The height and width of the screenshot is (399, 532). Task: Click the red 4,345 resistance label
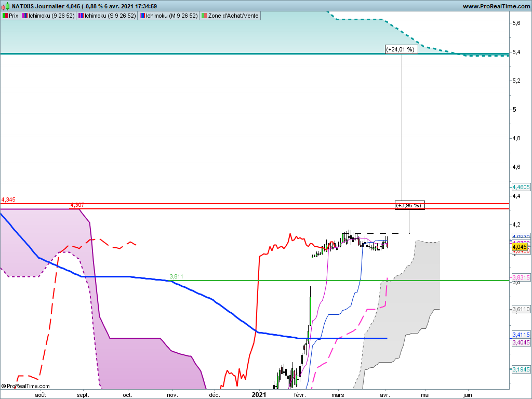point(8,199)
